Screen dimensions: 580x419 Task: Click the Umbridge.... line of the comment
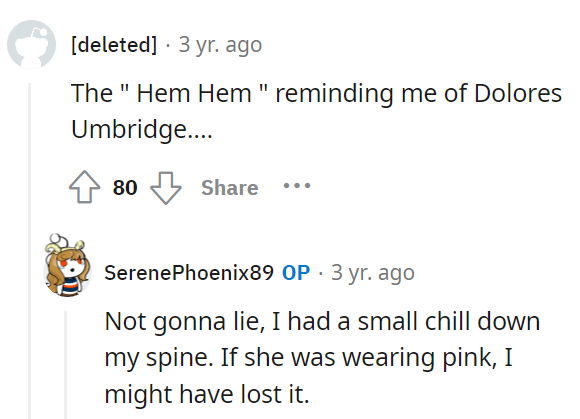tap(142, 129)
